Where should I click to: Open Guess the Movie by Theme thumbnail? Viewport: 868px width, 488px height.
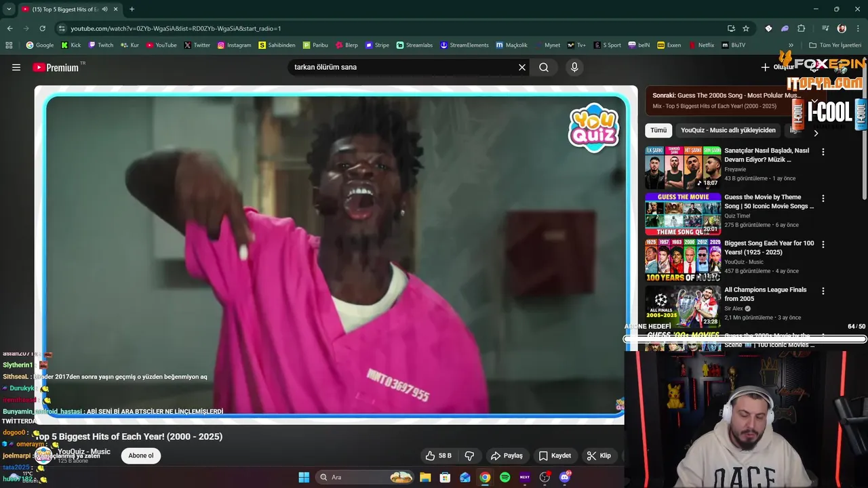[683, 214]
